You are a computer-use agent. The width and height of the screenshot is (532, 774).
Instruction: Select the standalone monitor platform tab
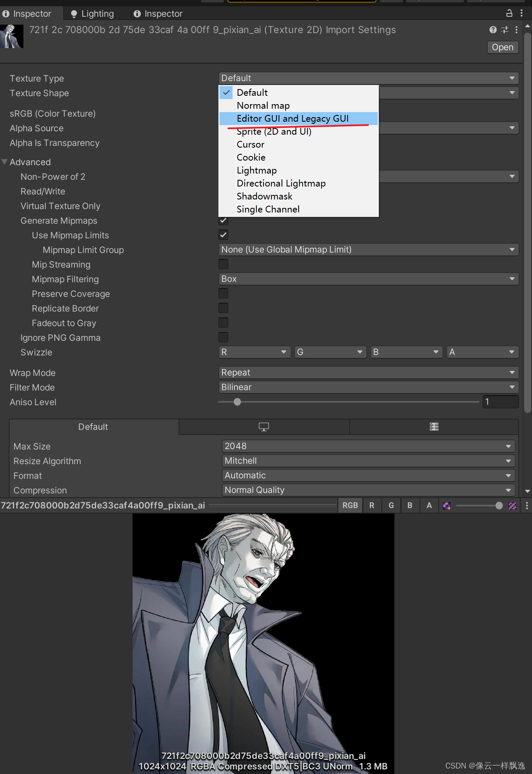[x=264, y=427]
